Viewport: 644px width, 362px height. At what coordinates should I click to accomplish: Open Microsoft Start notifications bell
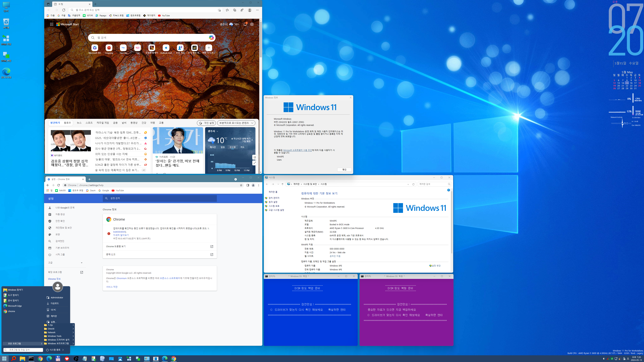[x=245, y=24]
